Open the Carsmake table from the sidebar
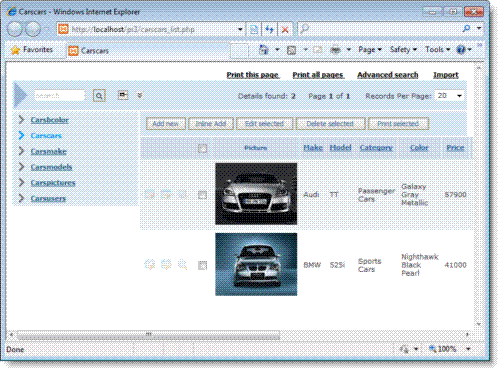This screenshot has width=500, height=371. tap(49, 151)
